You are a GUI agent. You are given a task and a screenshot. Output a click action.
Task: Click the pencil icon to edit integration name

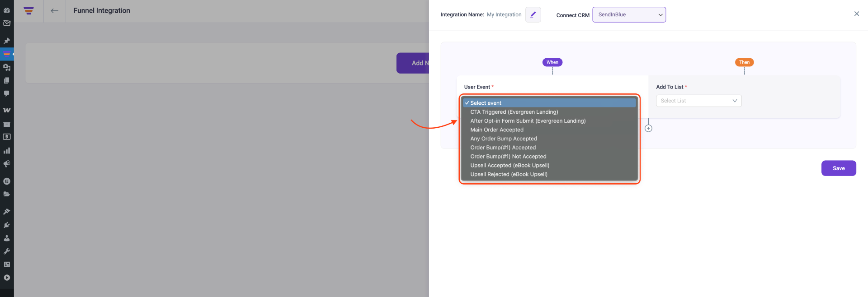point(533,14)
